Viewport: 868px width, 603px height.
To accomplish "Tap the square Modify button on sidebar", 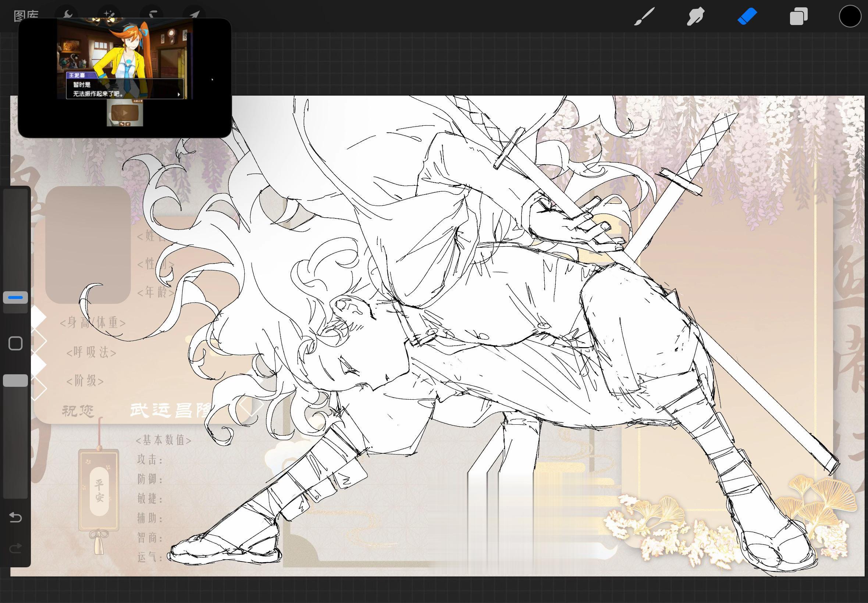I will [15, 343].
